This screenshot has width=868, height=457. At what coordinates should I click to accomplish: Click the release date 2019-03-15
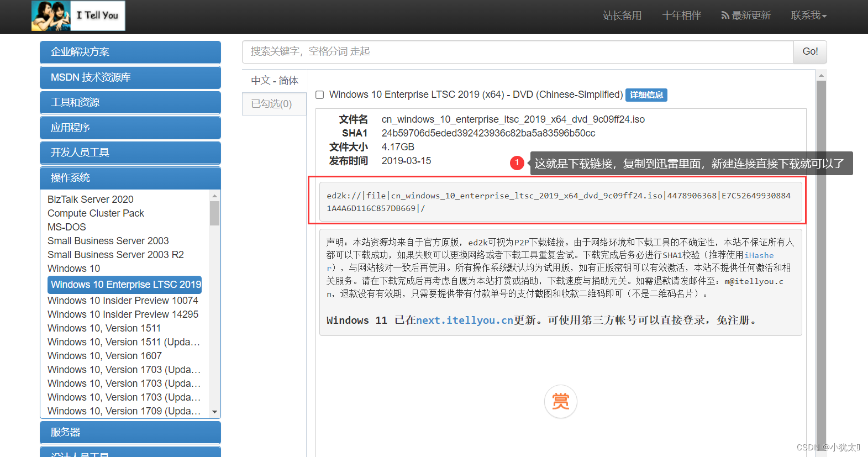point(406,161)
